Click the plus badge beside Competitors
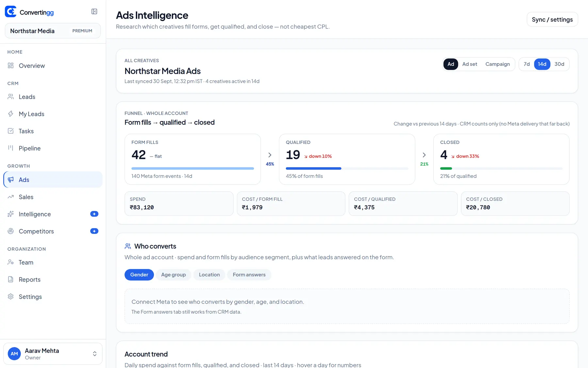588x368 pixels. click(94, 231)
